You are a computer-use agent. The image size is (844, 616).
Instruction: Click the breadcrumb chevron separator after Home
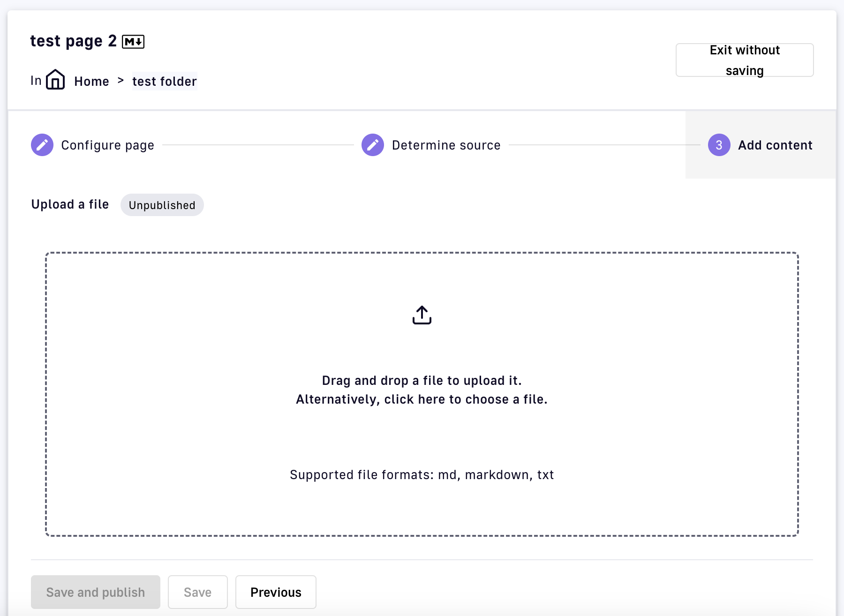(121, 81)
